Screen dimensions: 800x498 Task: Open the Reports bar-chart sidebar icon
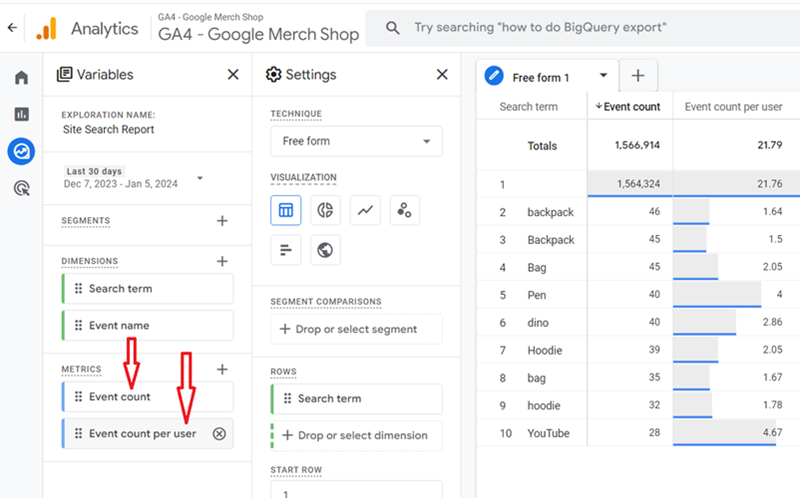pos(21,114)
